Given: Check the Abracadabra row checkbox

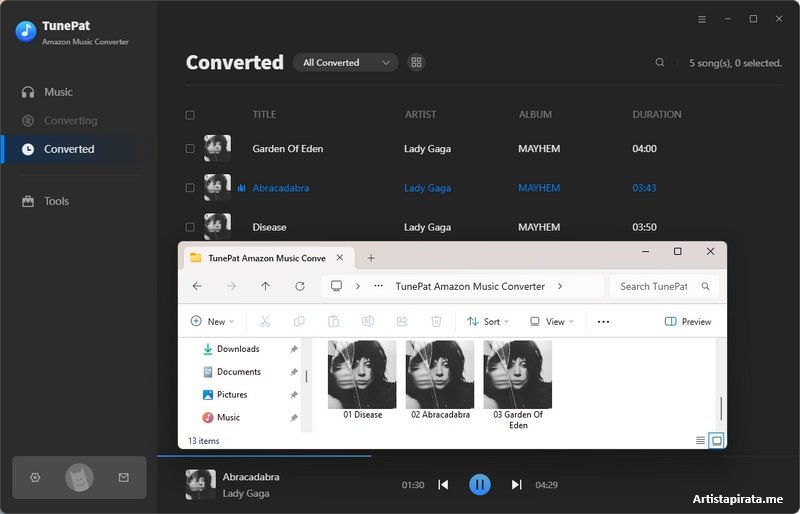Looking at the screenshot, I should 190,188.
